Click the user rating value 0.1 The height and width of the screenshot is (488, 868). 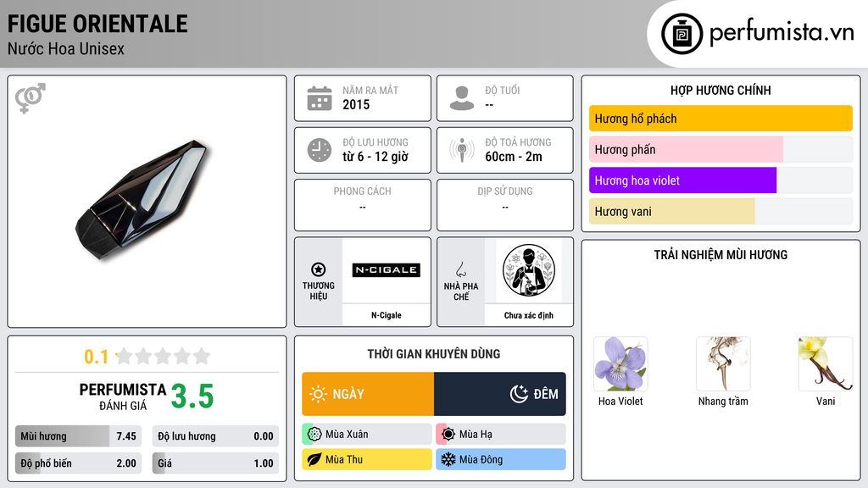97,357
